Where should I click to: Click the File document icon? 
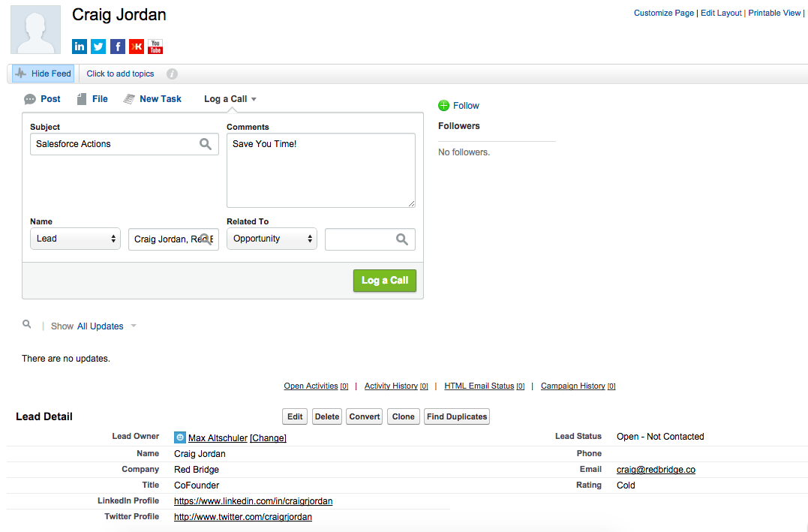tap(82, 99)
